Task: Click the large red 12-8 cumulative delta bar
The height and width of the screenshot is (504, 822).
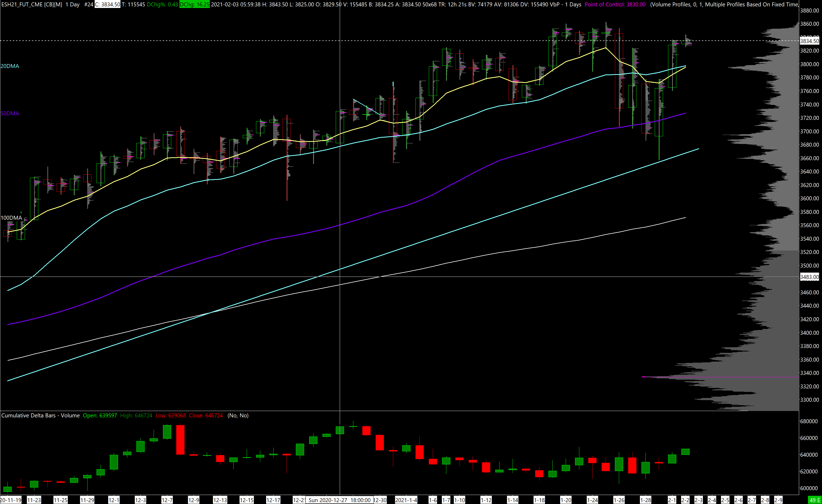Action: click(180, 439)
